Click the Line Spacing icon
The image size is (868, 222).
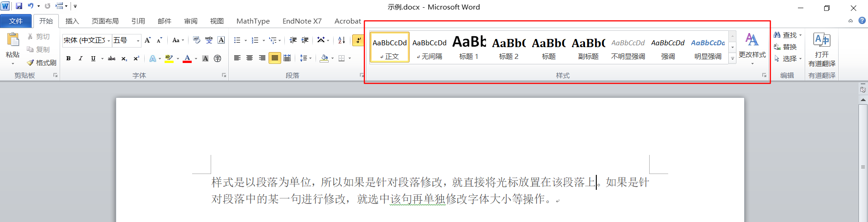point(304,58)
